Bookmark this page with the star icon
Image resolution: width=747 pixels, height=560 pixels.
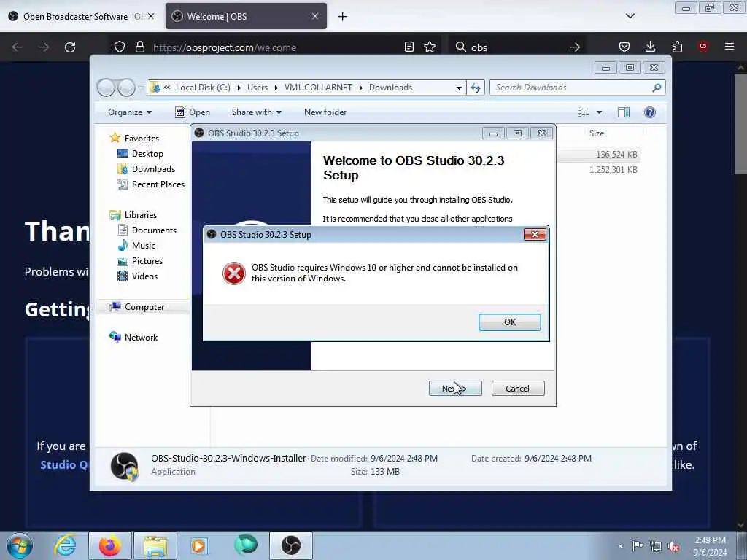point(429,47)
